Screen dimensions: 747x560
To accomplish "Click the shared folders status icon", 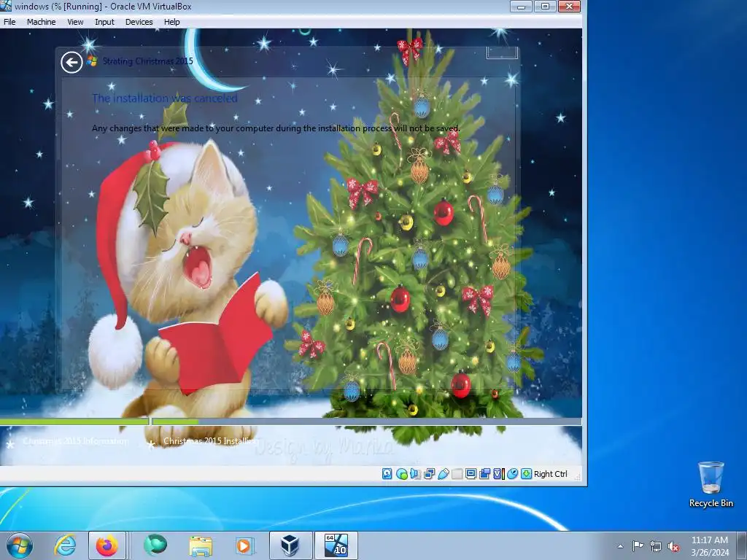I will click(457, 474).
